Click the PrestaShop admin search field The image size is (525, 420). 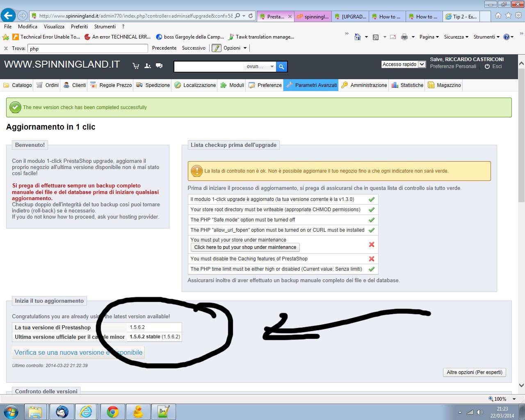coord(209,66)
